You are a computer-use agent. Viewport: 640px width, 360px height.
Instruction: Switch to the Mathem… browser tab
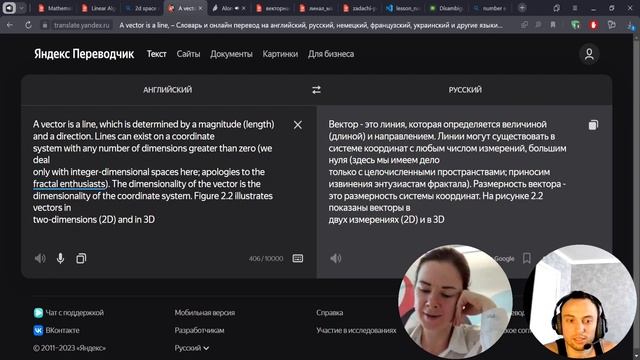pyautogui.click(x=55, y=8)
